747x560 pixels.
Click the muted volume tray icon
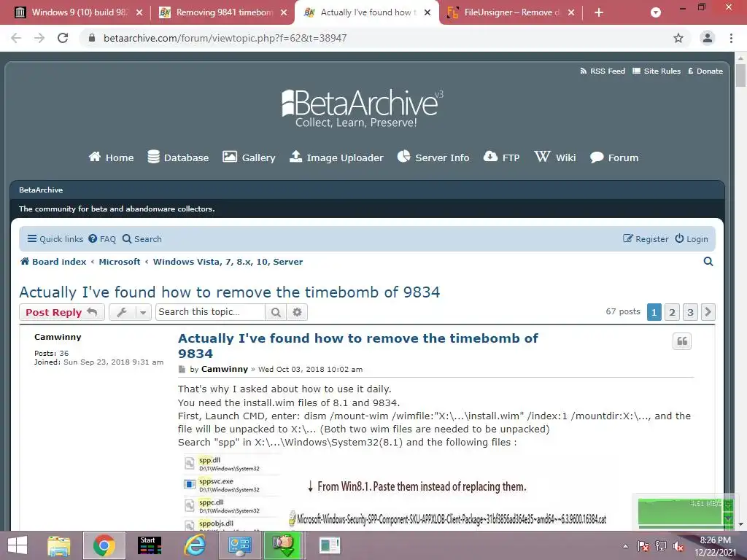click(x=678, y=547)
